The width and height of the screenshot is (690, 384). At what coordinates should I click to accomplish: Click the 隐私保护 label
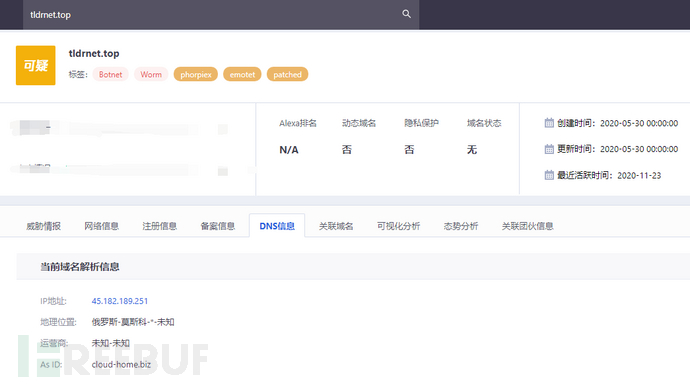(422, 123)
